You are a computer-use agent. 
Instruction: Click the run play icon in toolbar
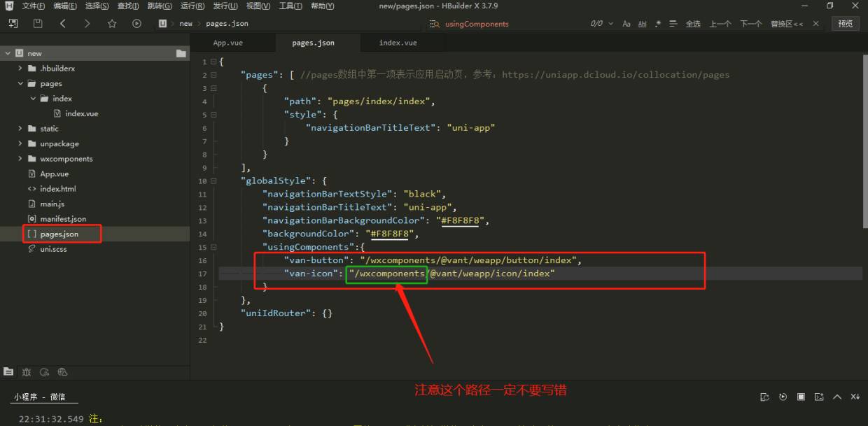(136, 23)
